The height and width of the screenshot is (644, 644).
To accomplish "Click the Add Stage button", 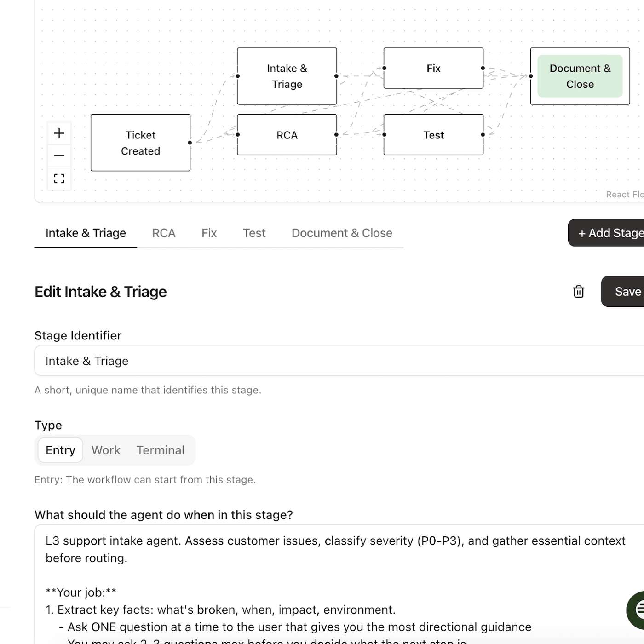I will (x=606, y=233).
